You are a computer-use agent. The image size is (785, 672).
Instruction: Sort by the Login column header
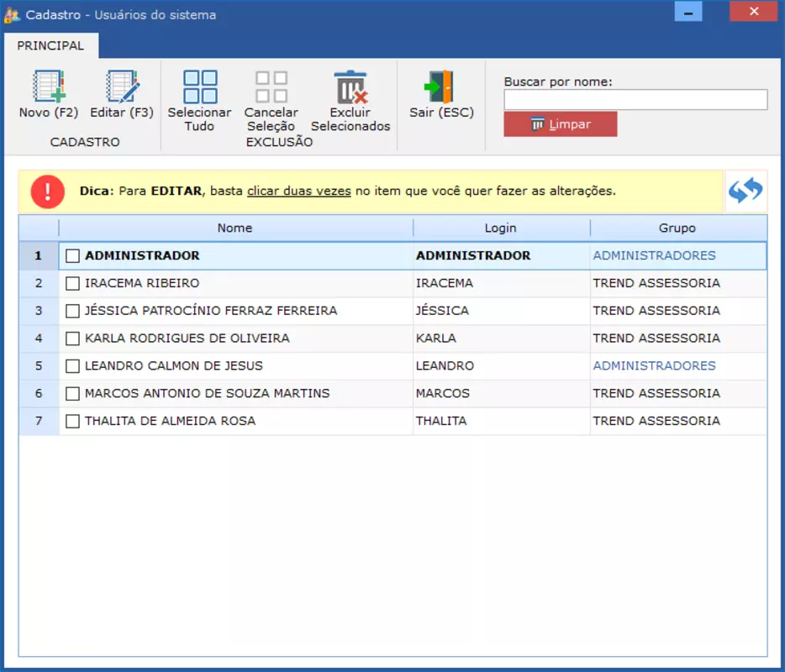pyautogui.click(x=501, y=228)
